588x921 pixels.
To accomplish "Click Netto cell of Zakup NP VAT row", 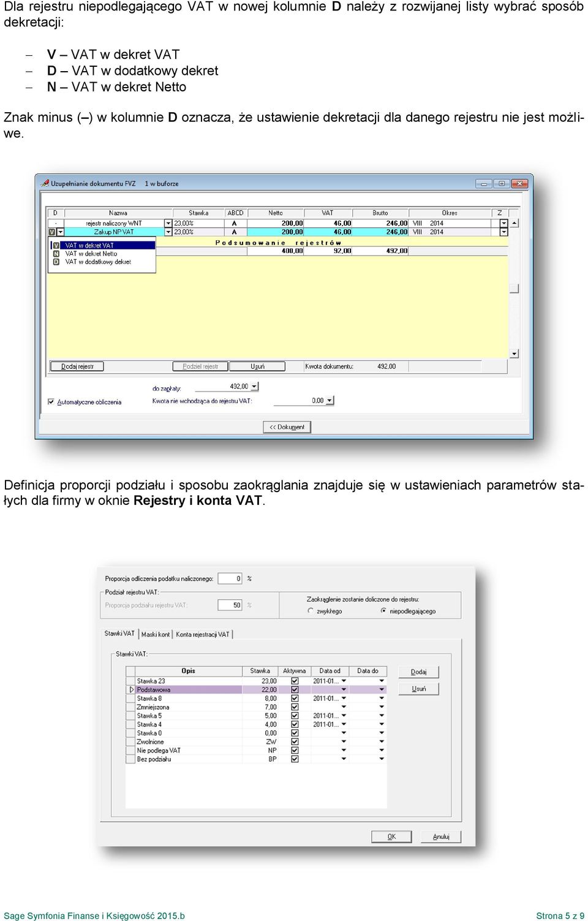I will (x=276, y=232).
